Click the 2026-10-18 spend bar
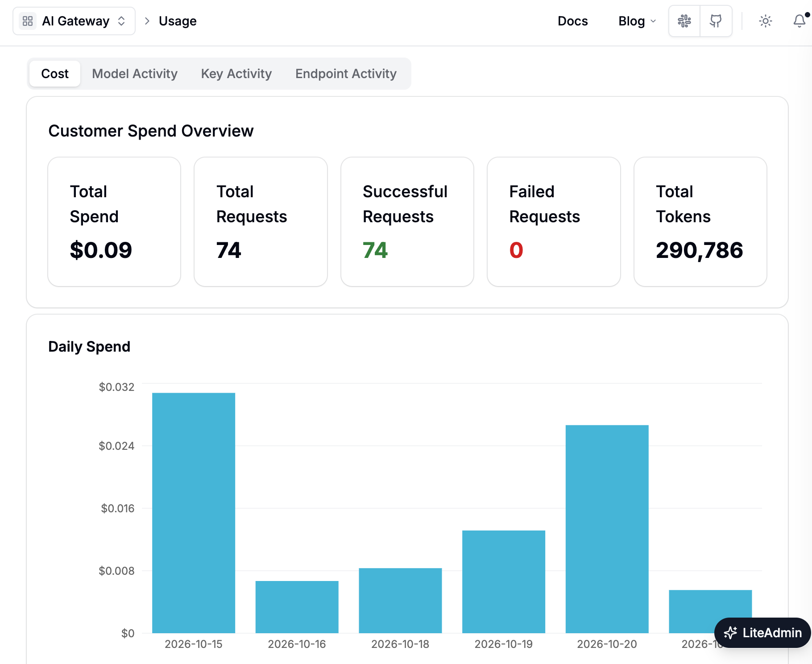This screenshot has width=812, height=664. tap(400, 601)
